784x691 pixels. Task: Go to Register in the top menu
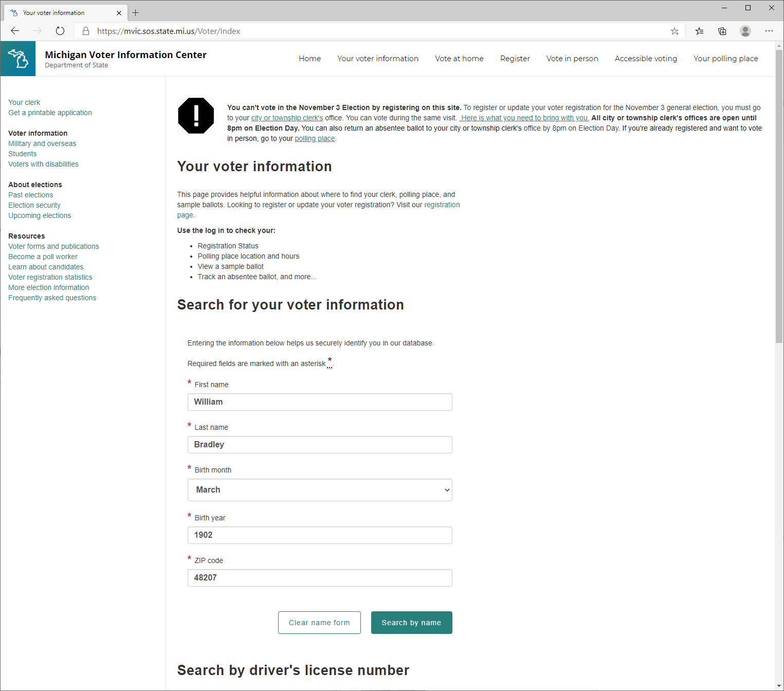515,59
